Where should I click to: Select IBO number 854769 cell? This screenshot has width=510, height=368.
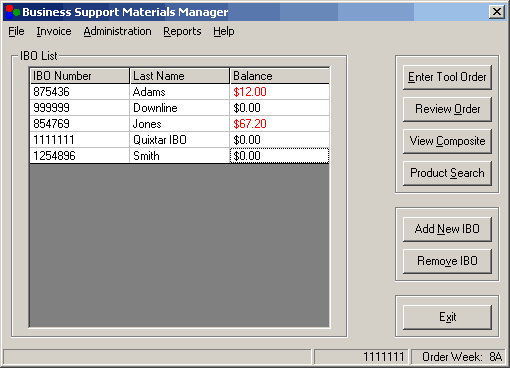[x=79, y=124]
